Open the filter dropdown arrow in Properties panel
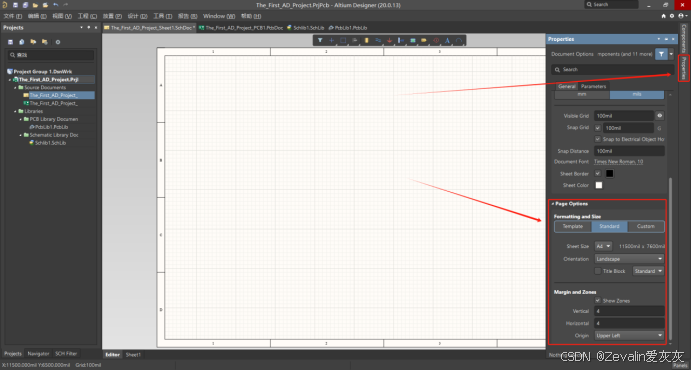 (671, 54)
